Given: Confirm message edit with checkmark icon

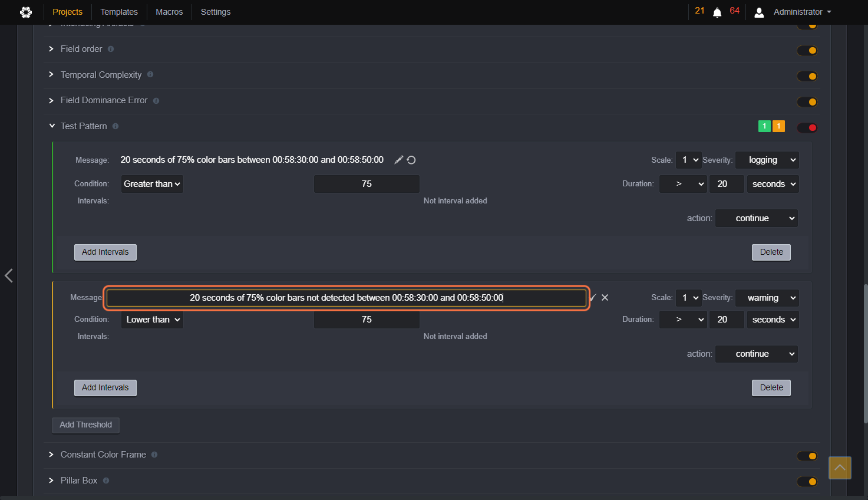Looking at the screenshot, I should pos(593,298).
